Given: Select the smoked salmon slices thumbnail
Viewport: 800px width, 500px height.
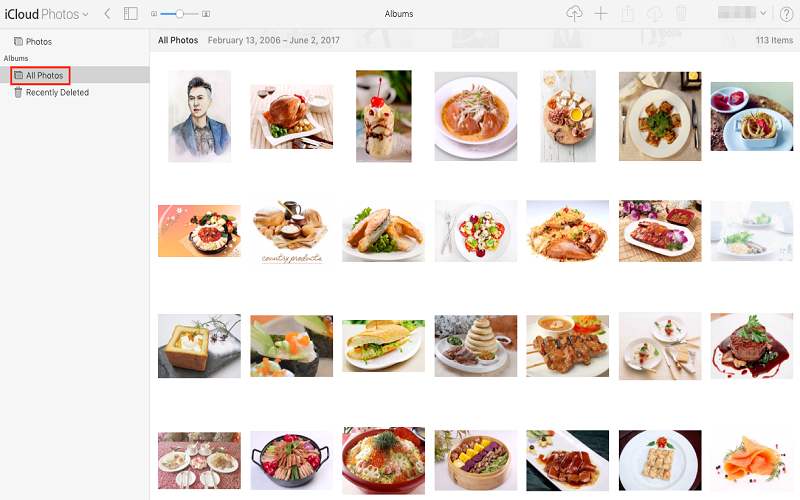Looking at the screenshot, I should pos(752,461).
